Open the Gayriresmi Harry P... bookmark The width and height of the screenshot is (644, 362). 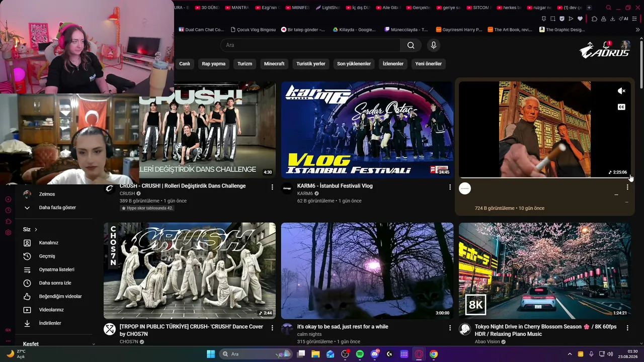coord(459,30)
